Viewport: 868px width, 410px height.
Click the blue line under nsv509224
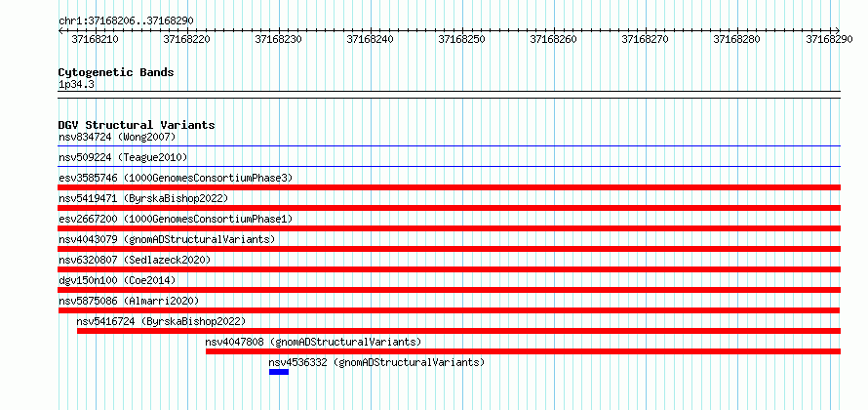tap(450, 166)
